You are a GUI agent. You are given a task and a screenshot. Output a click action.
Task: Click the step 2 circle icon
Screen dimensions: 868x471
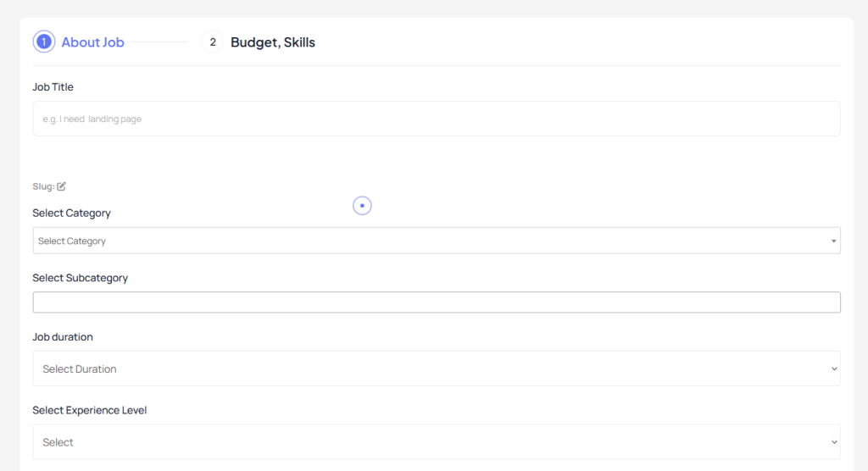(213, 42)
